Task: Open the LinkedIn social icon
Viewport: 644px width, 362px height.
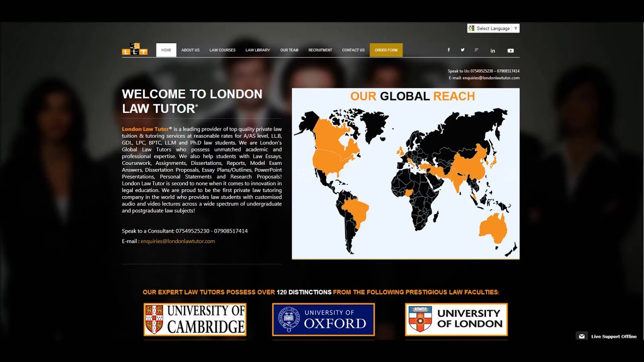Action: 493,50
